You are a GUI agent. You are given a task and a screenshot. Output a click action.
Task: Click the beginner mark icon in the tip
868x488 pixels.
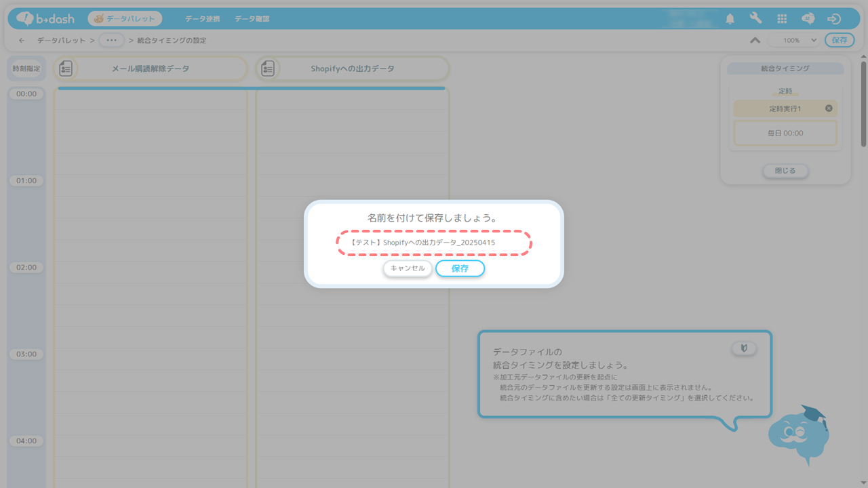click(744, 348)
